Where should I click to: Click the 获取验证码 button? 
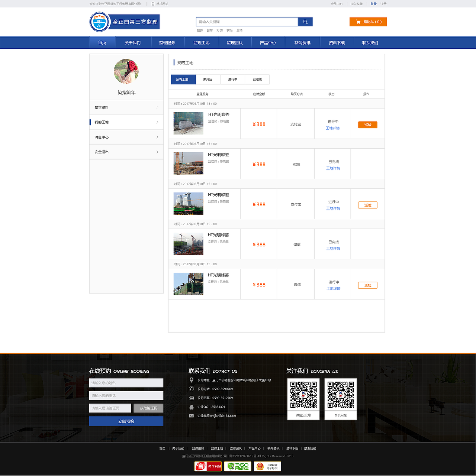click(148, 408)
